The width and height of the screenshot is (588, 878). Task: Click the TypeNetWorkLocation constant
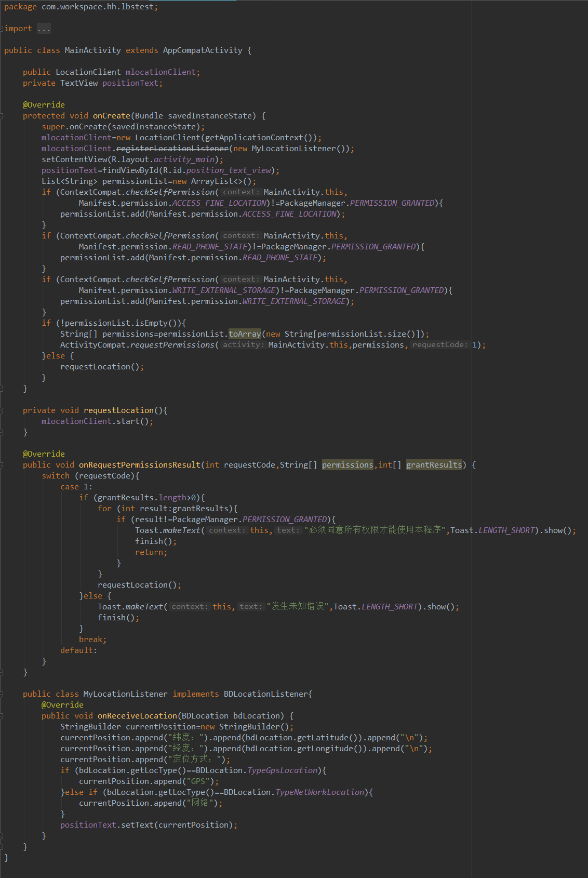[319, 792]
